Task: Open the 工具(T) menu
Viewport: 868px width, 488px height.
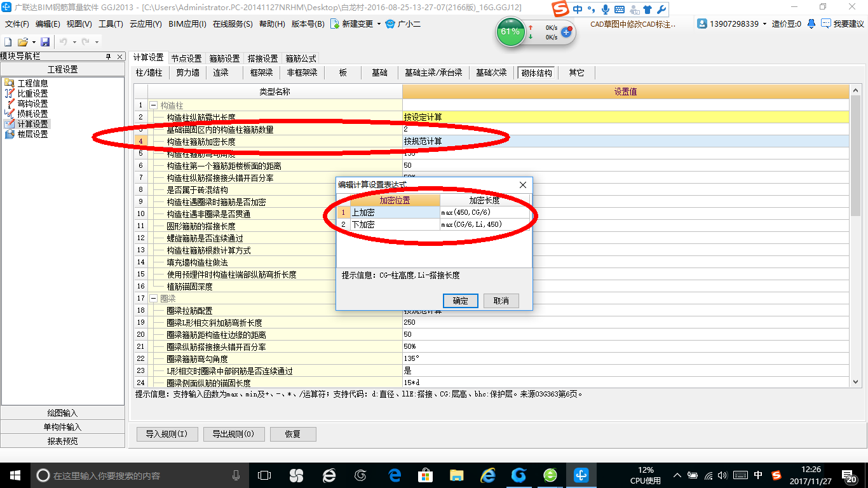Action: 111,24
